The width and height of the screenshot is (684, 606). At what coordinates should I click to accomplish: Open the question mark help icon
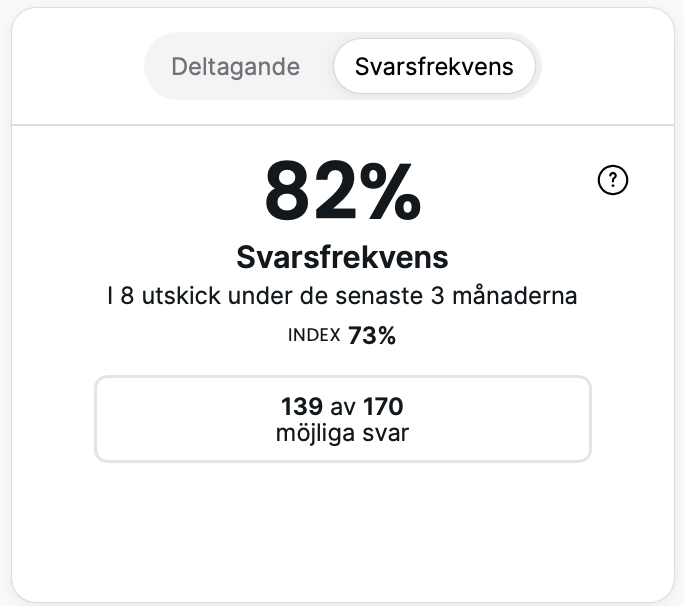(612, 180)
